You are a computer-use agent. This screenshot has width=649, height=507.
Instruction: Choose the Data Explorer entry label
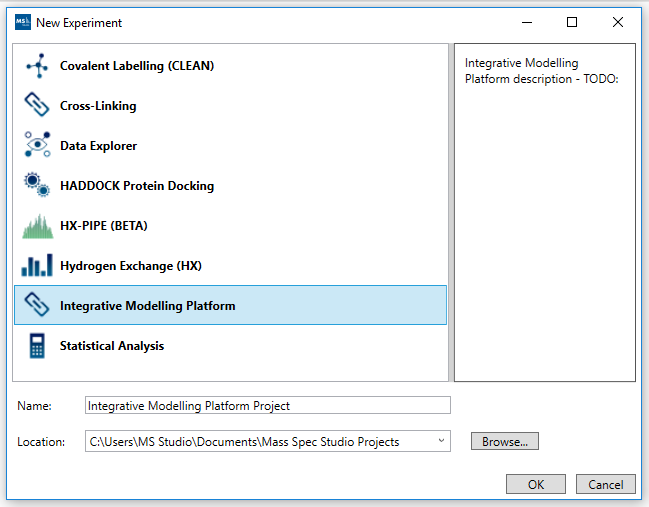pyautogui.click(x=99, y=146)
